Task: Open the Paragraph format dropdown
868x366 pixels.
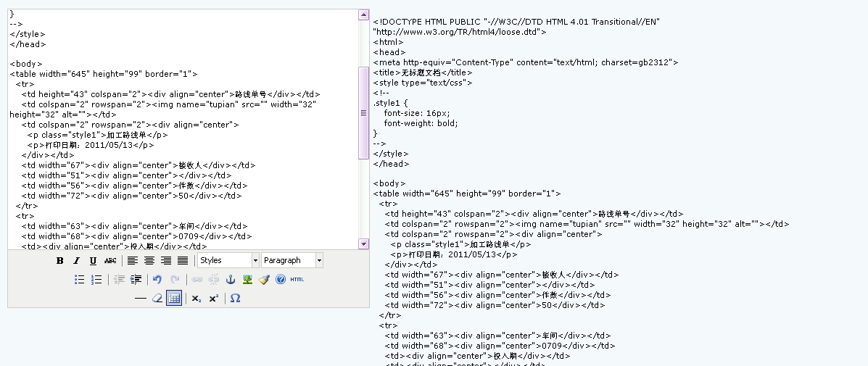Action: click(288, 261)
